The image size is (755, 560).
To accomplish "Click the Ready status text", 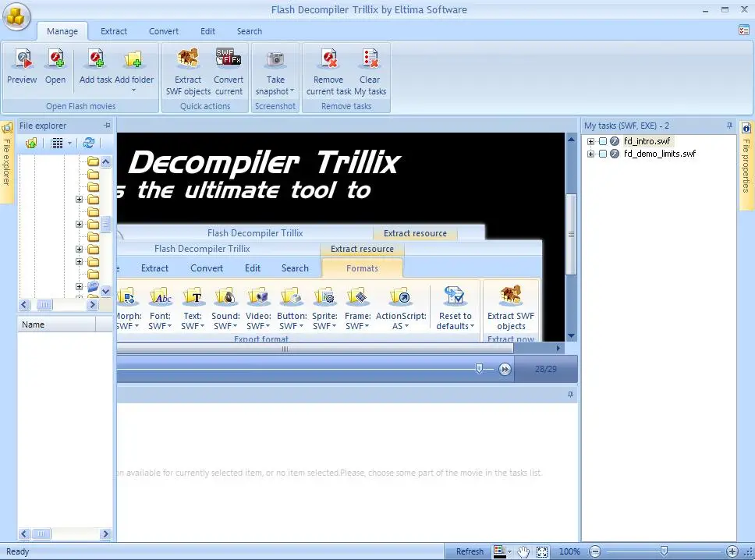I will (18, 552).
